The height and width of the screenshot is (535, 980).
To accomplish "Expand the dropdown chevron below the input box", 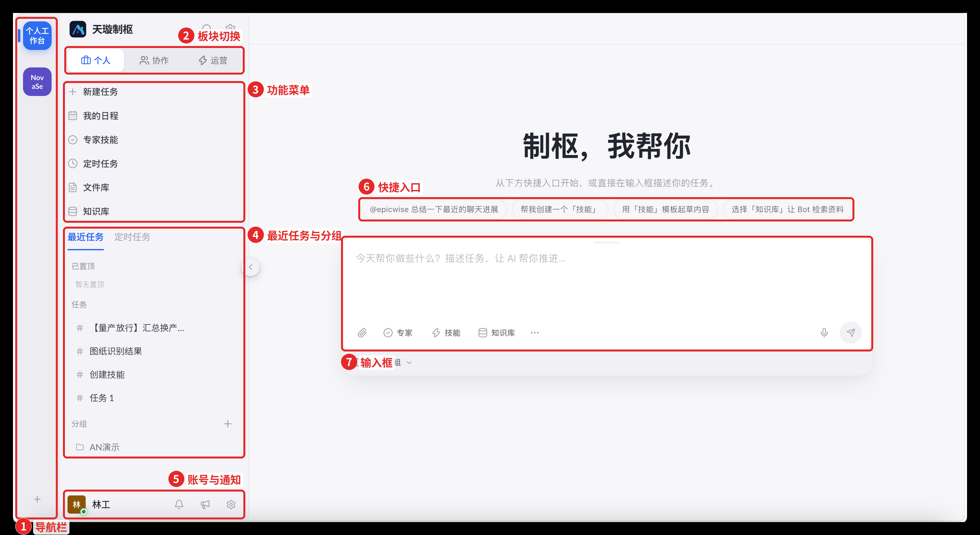I will (409, 363).
